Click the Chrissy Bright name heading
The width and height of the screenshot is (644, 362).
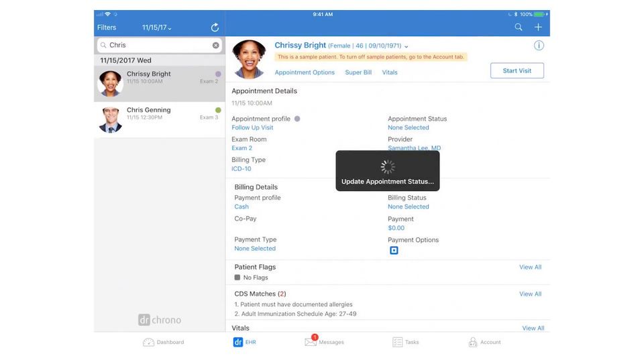click(301, 46)
